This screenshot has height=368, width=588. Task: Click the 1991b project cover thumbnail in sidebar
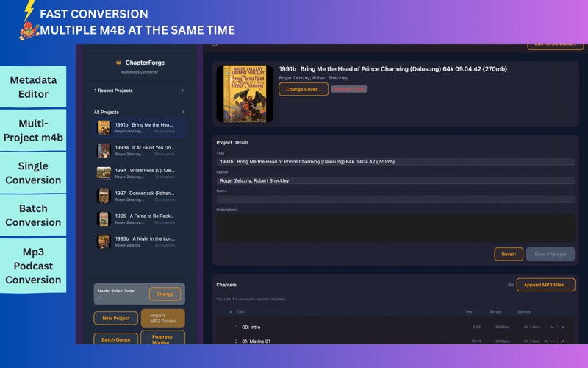coord(104,127)
